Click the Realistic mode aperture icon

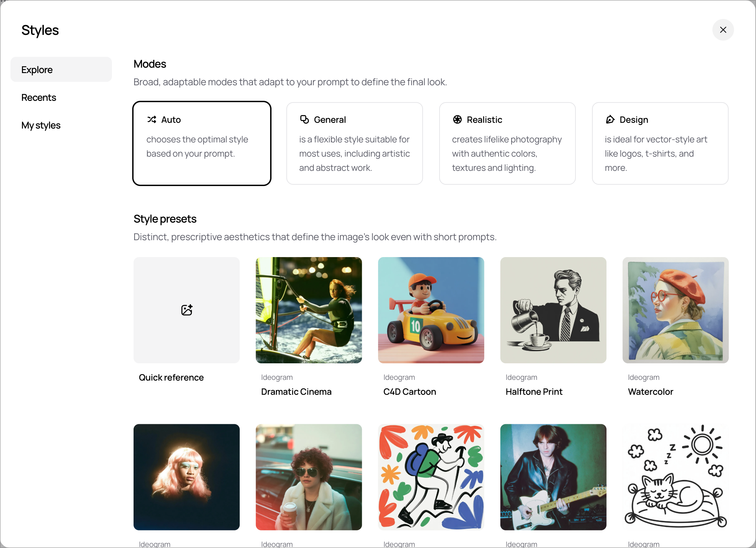(x=457, y=119)
